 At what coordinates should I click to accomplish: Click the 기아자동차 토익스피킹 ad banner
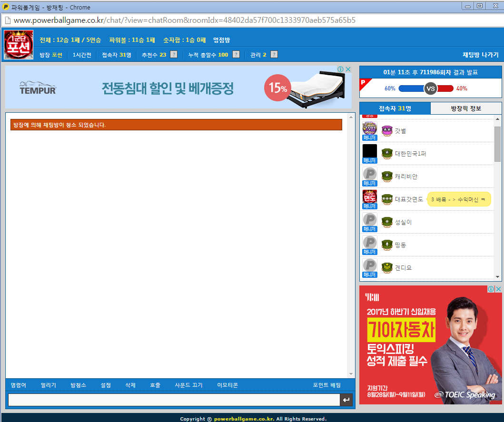point(430,345)
